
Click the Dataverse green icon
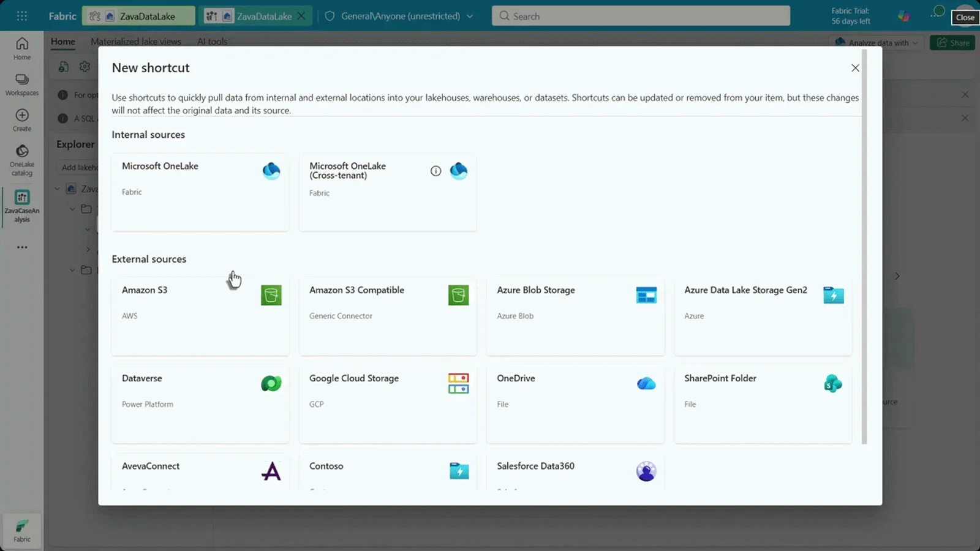[x=271, y=383]
